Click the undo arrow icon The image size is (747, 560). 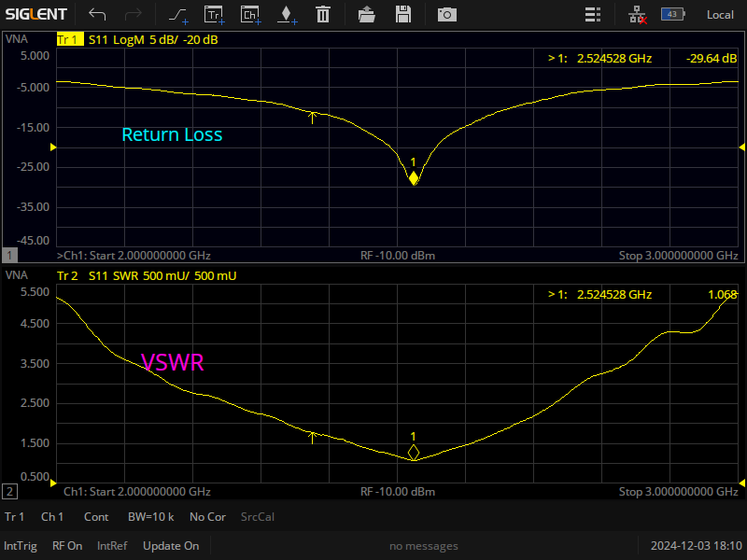(x=97, y=14)
